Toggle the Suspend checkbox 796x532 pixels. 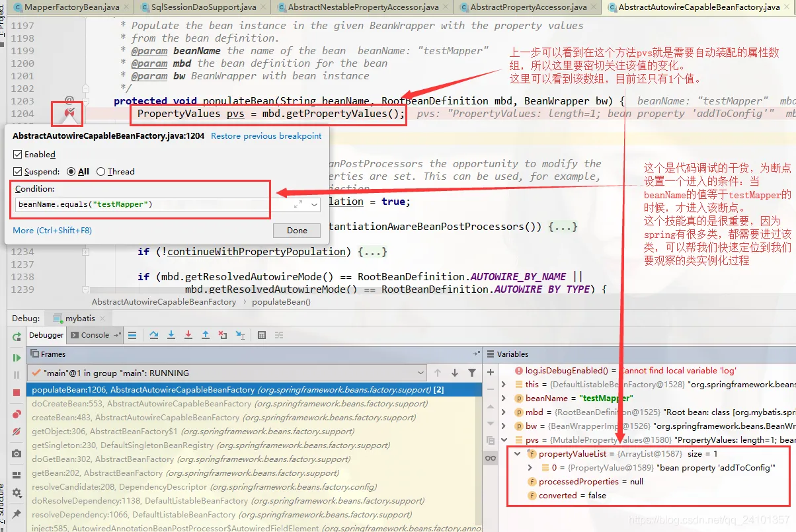[x=18, y=171]
